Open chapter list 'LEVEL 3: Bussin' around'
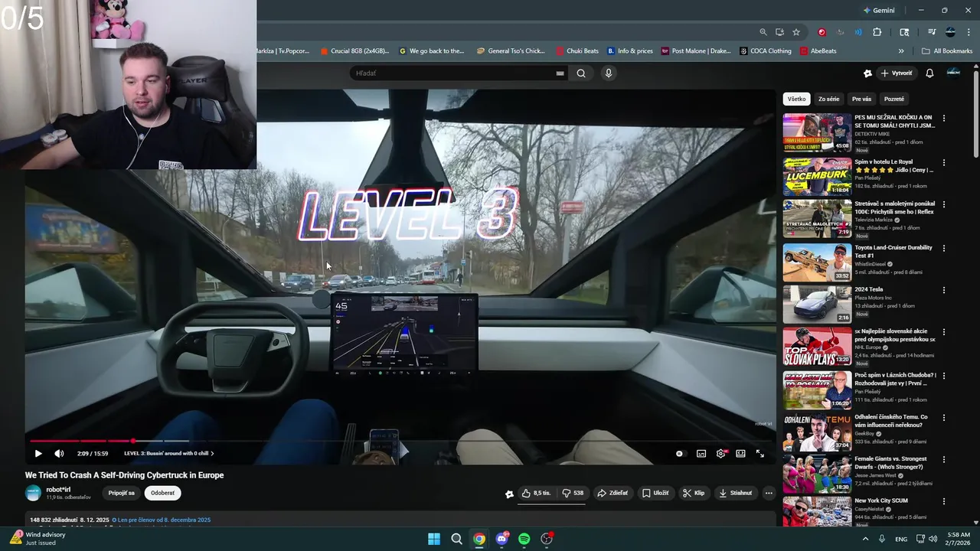The image size is (980, 551). point(168,454)
